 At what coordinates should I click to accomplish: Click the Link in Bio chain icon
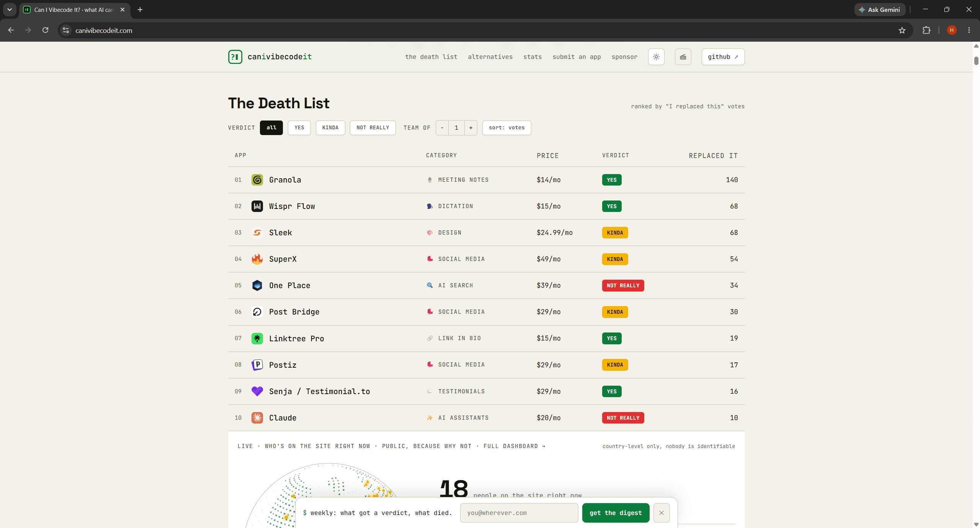tap(430, 338)
